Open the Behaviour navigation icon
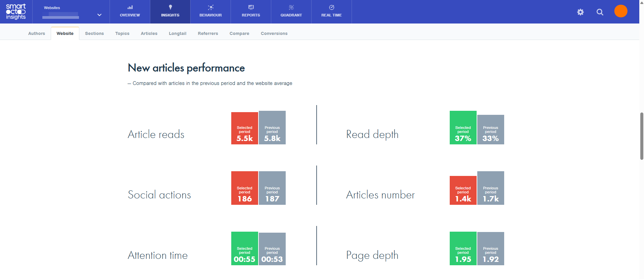Viewport: 644px width, 279px height. coord(210,7)
